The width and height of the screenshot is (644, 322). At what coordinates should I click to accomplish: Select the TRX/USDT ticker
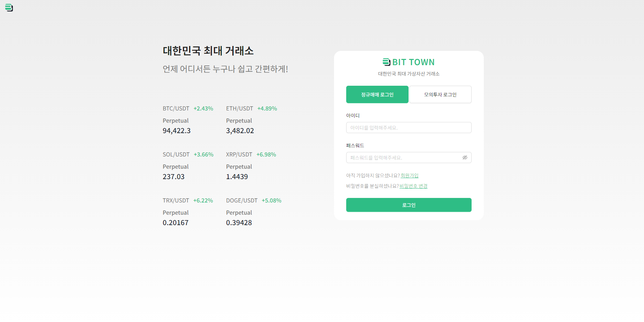point(176,200)
